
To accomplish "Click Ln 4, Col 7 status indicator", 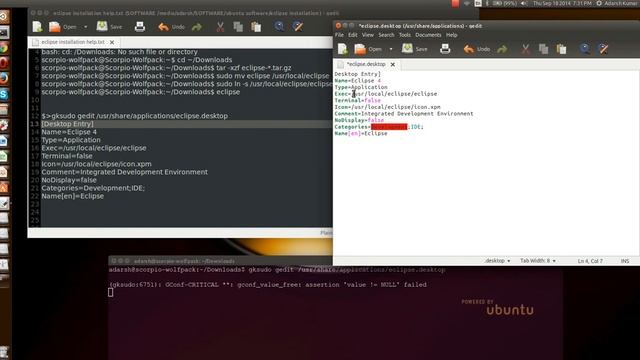I will tap(590, 261).
